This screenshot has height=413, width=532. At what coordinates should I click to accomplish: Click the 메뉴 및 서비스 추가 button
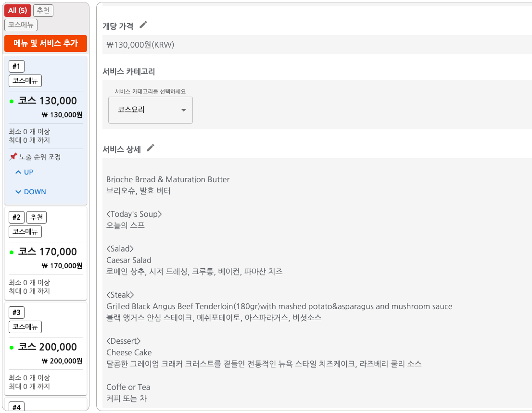(45, 43)
